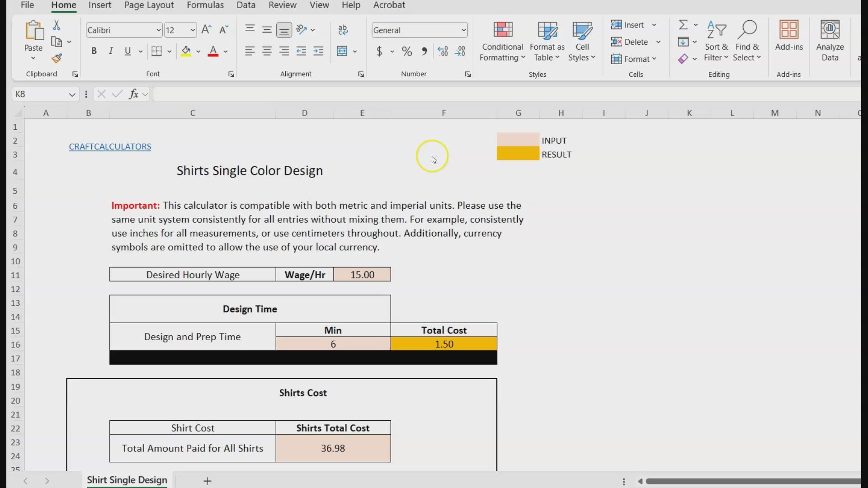Image resolution: width=868 pixels, height=488 pixels.
Task: Switch to the Formulas tab
Action: point(205,5)
